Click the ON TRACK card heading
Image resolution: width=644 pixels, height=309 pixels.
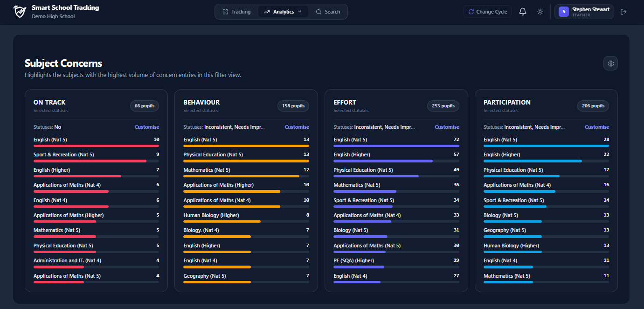(49, 102)
